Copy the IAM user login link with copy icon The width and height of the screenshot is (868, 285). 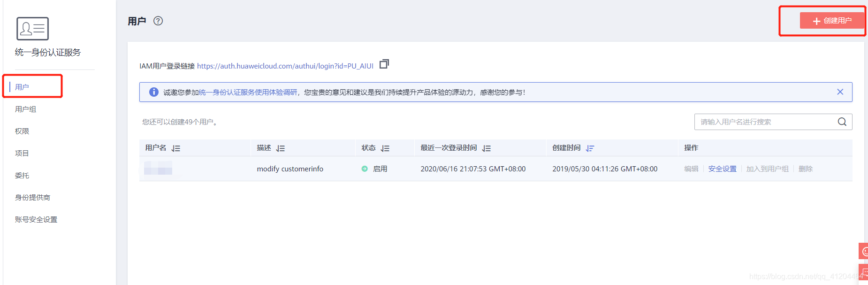pos(384,64)
